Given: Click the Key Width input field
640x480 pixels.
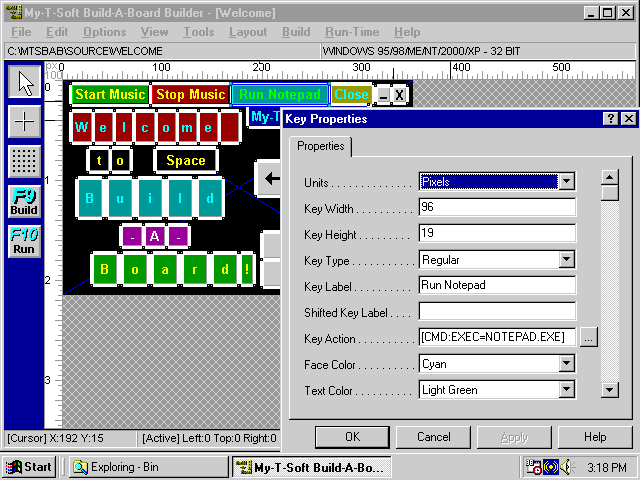Looking at the screenshot, I should click(497, 208).
